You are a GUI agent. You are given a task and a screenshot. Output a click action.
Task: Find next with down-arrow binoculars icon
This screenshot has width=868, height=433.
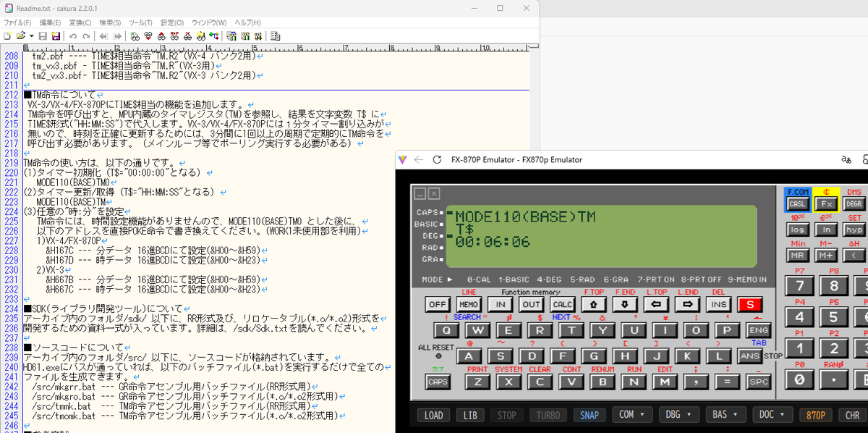(x=148, y=35)
